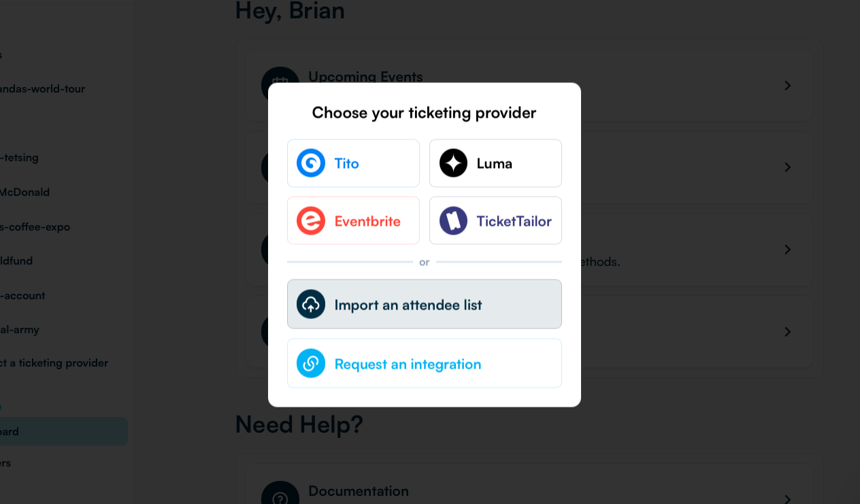Choose Tito as ticketing provider
This screenshot has height=504, width=860.
(x=353, y=163)
